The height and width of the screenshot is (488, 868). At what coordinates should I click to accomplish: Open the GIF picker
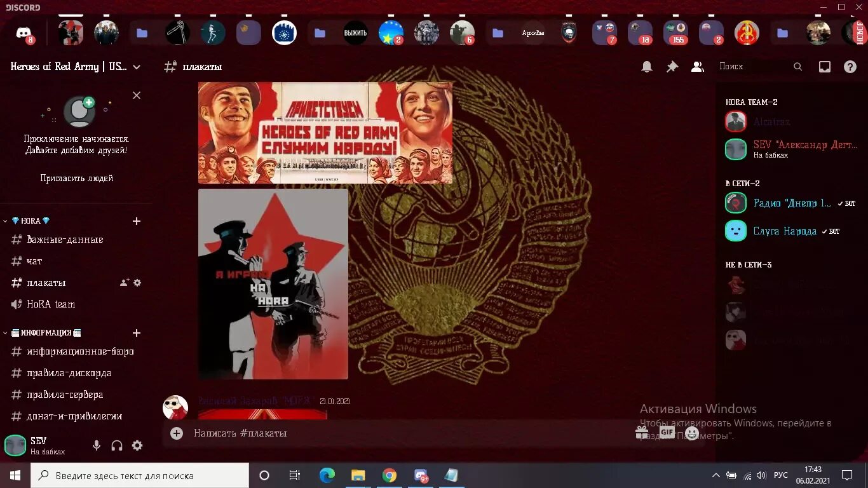point(667,433)
